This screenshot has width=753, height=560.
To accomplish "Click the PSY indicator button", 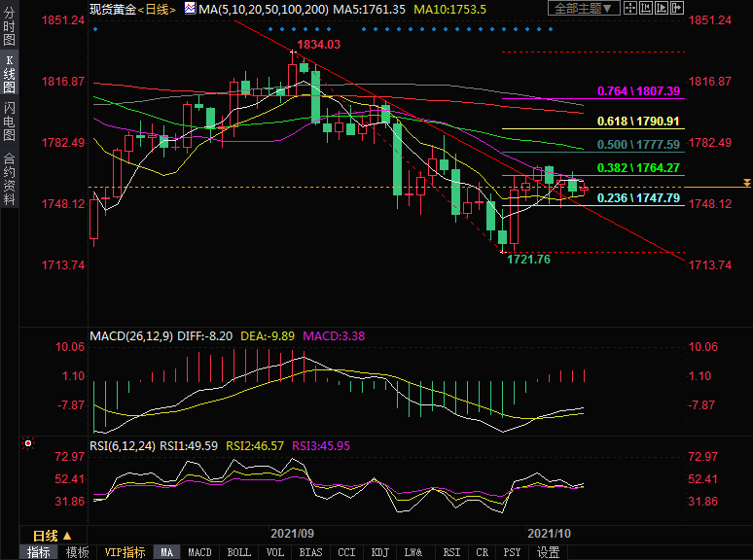I will tap(512, 552).
